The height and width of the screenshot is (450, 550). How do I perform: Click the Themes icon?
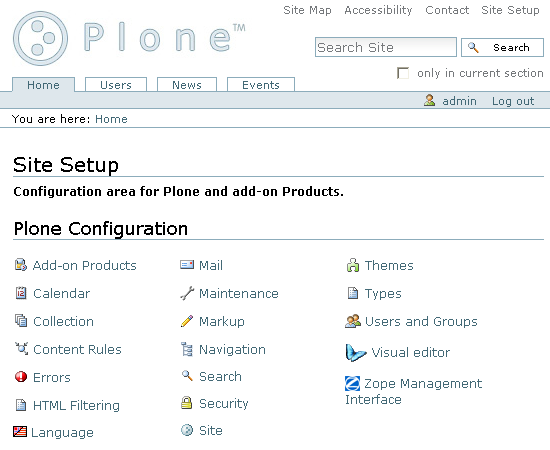point(353,265)
